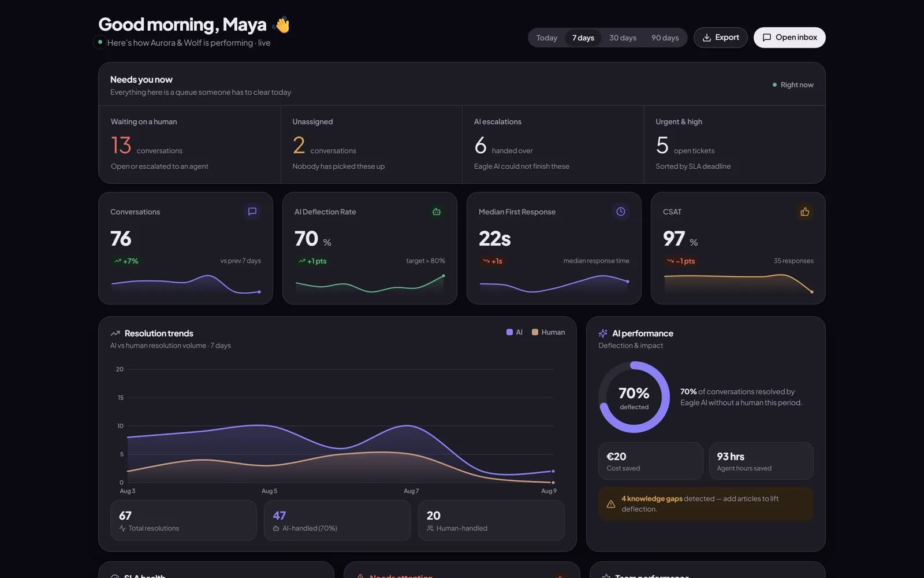The height and width of the screenshot is (578, 924).
Task: Click the warning triangle in knowledge gaps alert
Action: tap(611, 504)
